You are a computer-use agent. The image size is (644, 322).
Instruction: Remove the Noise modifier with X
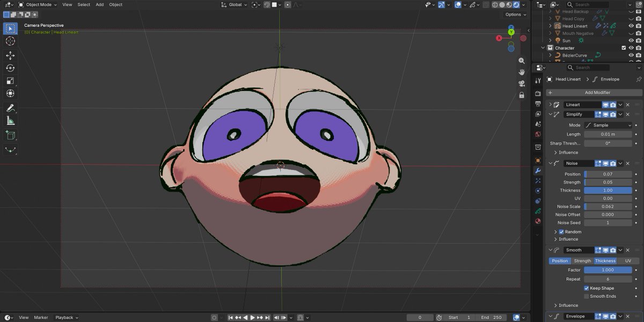(627, 163)
